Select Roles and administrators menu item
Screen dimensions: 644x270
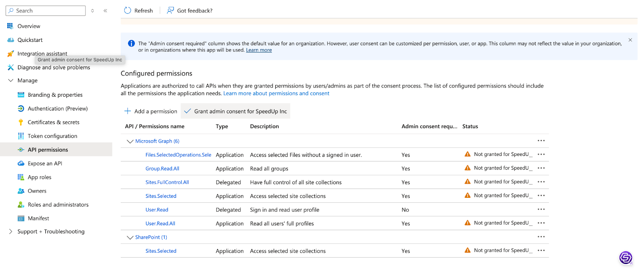point(58,204)
